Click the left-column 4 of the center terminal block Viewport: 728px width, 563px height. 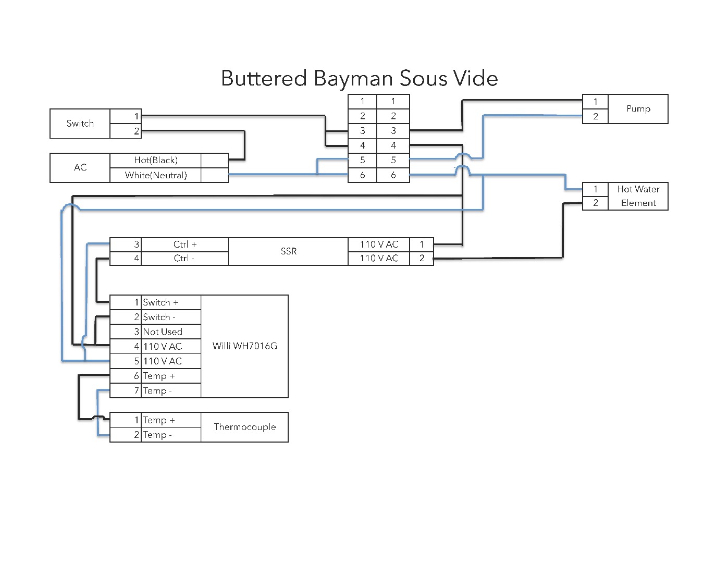363,145
